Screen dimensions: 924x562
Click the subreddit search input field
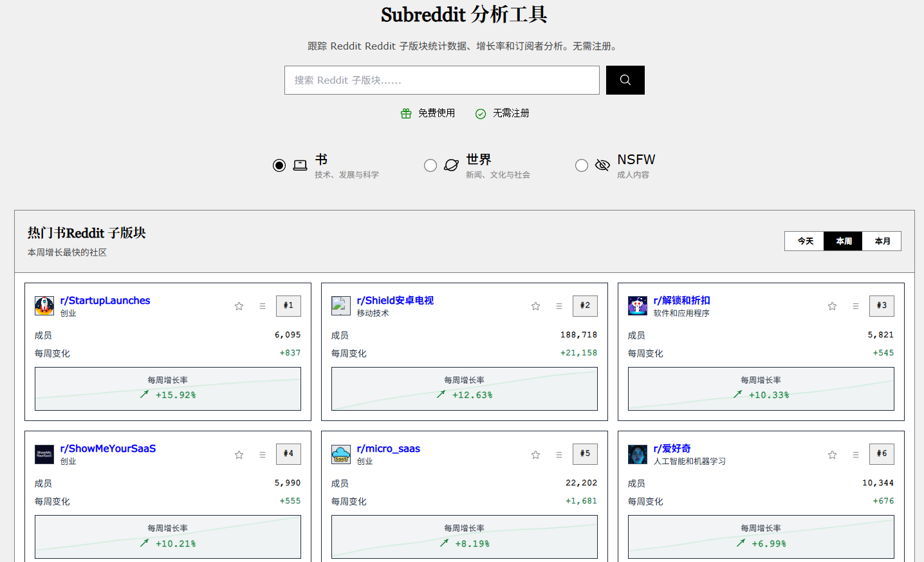point(441,80)
